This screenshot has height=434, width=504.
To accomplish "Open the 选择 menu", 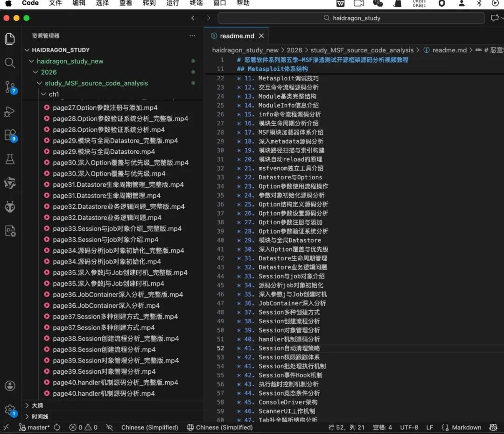I will (x=102, y=3).
